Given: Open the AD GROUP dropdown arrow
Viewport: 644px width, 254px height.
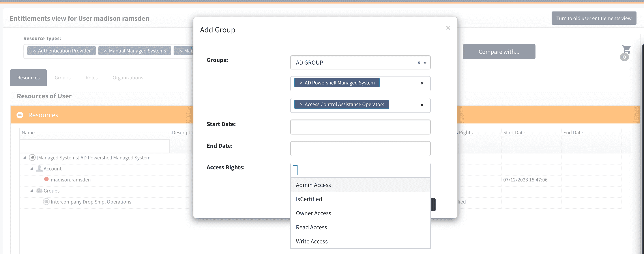Looking at the screenshot, I should pos(425,63).
